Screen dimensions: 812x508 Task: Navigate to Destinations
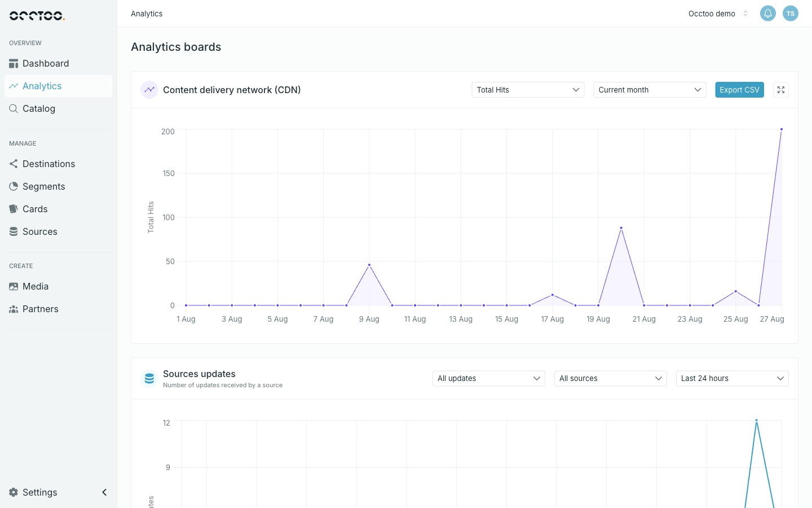click(48, 164)
